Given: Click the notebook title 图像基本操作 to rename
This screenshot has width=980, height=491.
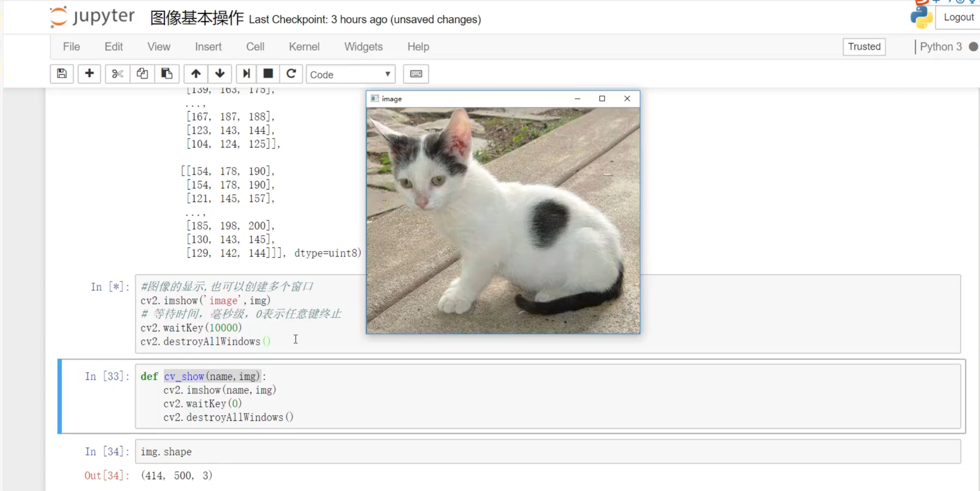Looking at the screenshot, I should [197, 18].
